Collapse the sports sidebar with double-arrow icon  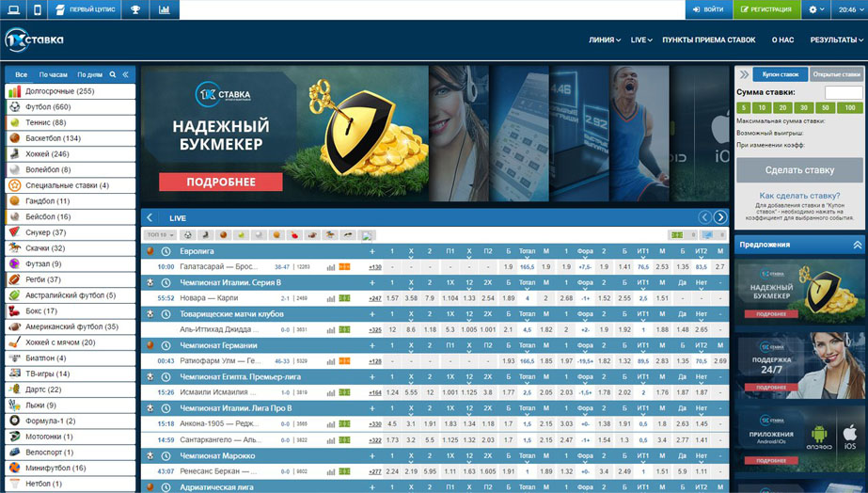coord(127,73)
